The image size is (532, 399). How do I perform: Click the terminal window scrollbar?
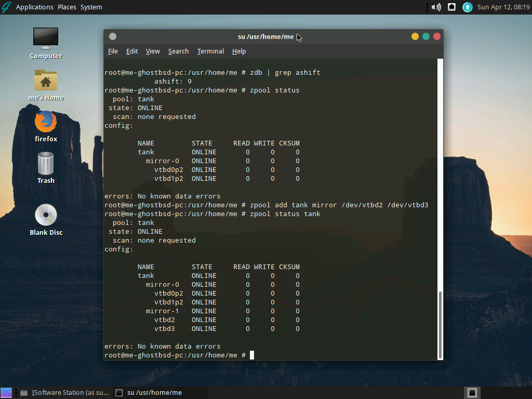point(441,322)
